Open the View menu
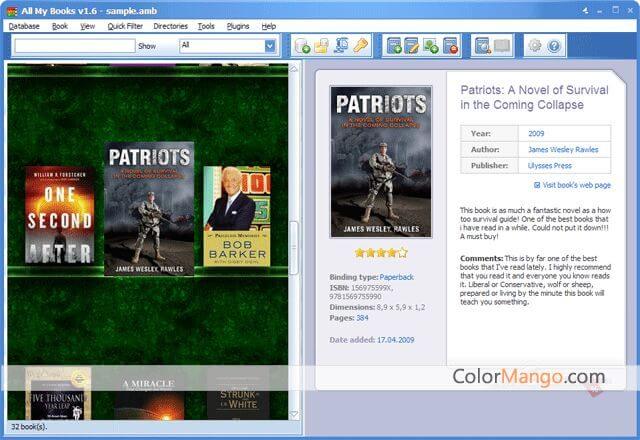This screenshot has width=640, height=440. pos(87,26)
